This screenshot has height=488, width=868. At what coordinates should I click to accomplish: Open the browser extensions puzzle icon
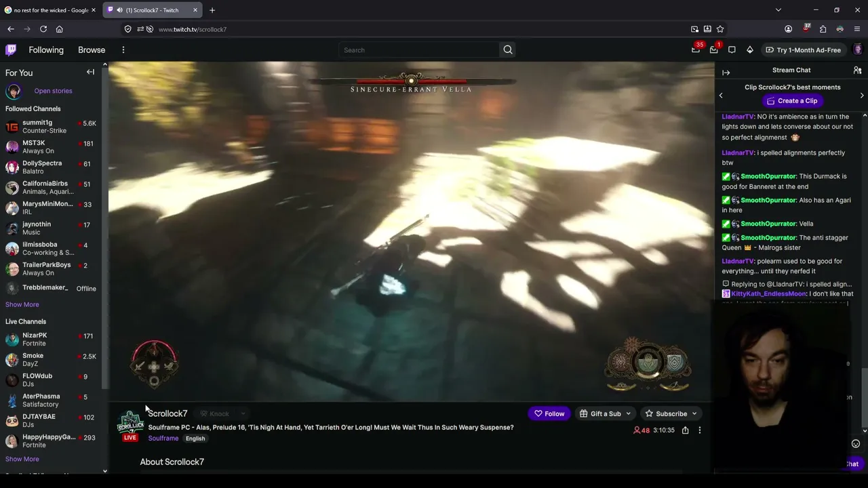pyautogui.click(x=823, y=29)
